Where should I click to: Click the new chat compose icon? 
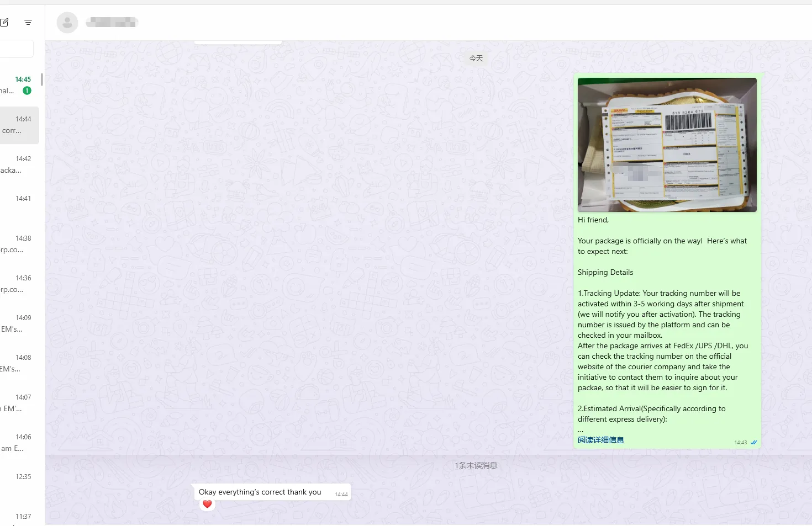pos(4,23)
